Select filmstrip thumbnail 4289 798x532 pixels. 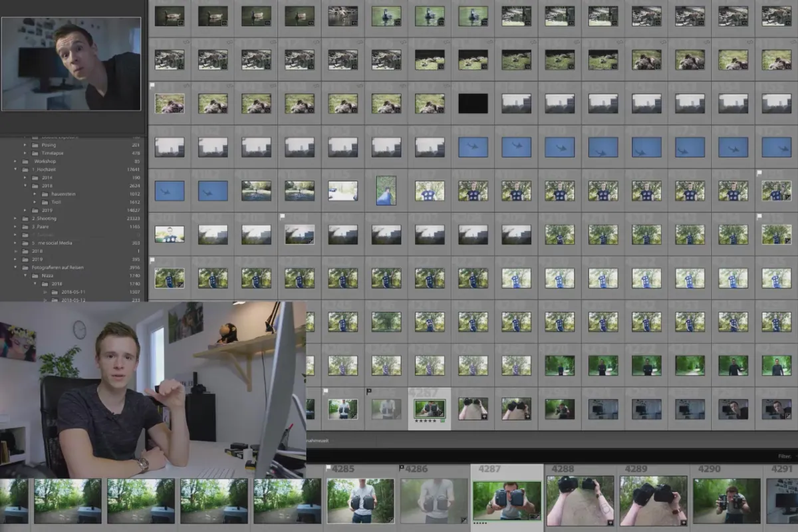[x=653, y=501]
